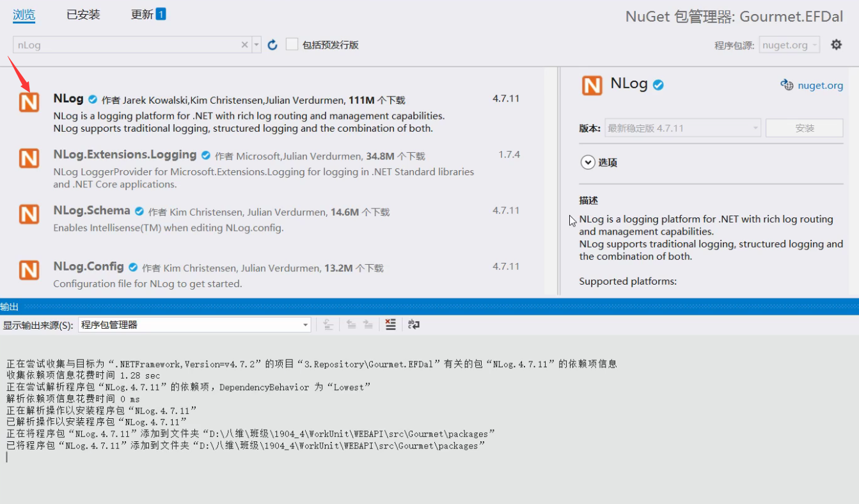Click the Supported platforms text
This screenshot has width=859, height=504.
click(627, 281)
